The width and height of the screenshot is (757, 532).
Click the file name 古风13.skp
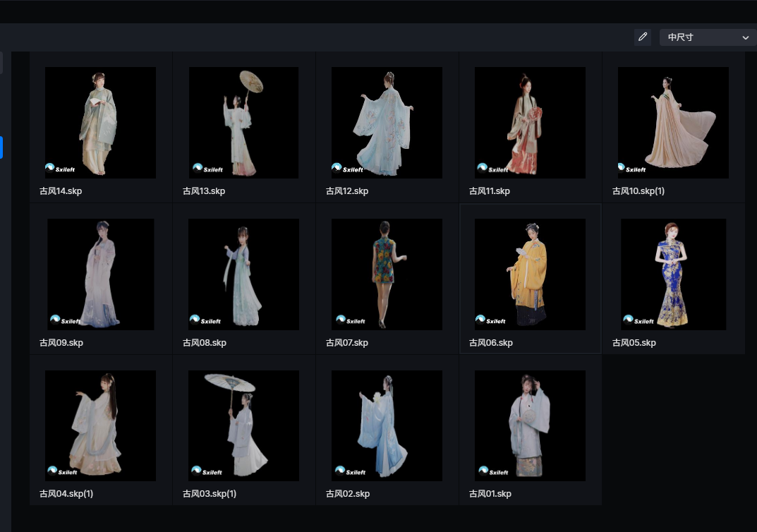[204, 191]
